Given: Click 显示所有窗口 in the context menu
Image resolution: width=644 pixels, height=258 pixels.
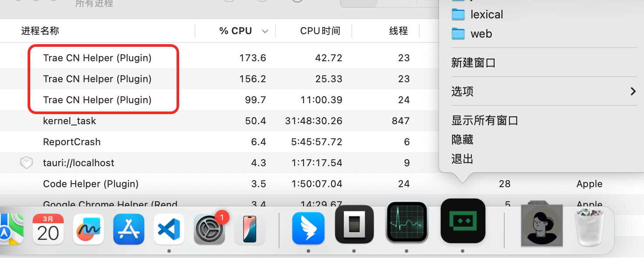Looking at the screenshot, I should click(485, 120).
